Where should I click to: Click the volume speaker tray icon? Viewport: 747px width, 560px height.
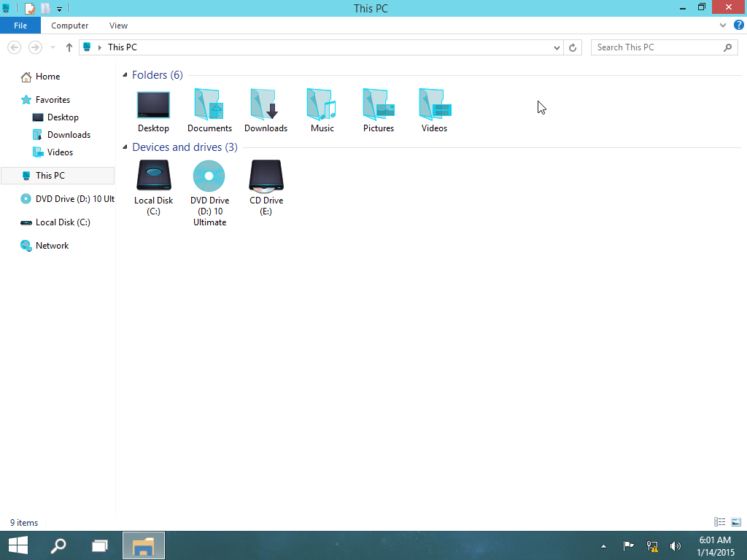pos(675,545)
